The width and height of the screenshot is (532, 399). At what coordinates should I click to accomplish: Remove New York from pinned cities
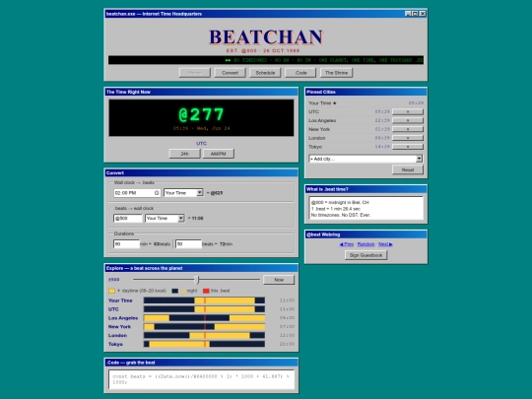tap(408, 129)
